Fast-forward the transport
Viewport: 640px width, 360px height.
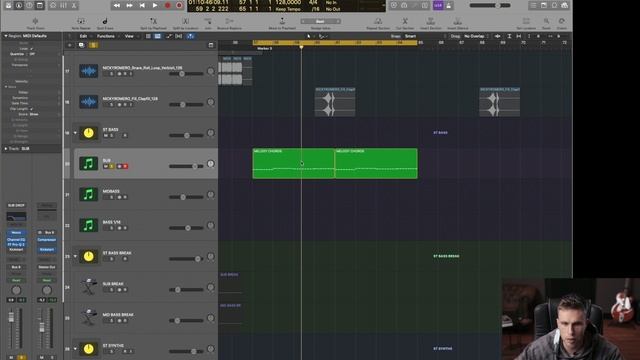pos(129,5)
